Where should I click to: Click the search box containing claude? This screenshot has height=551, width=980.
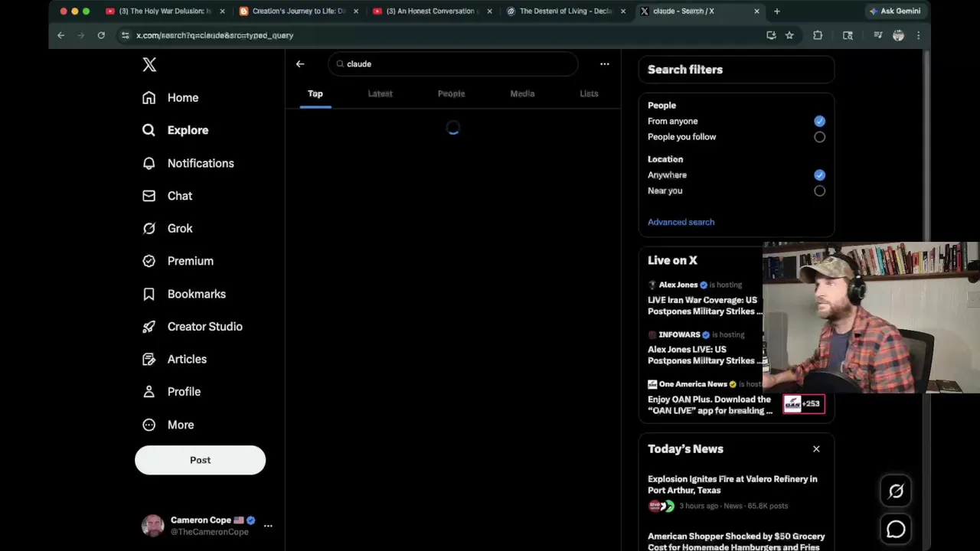(453, 64)
